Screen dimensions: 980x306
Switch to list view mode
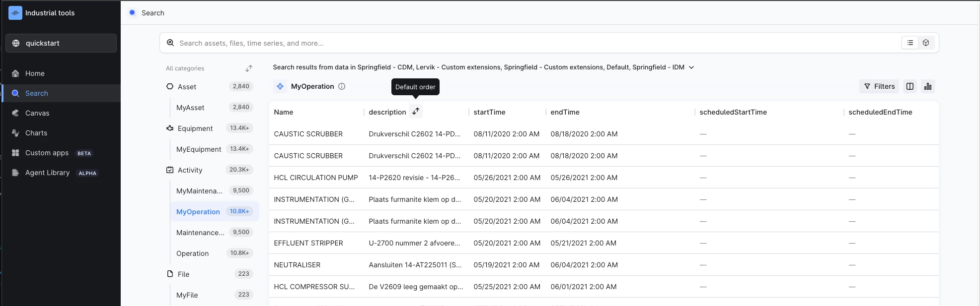(910, 43)
